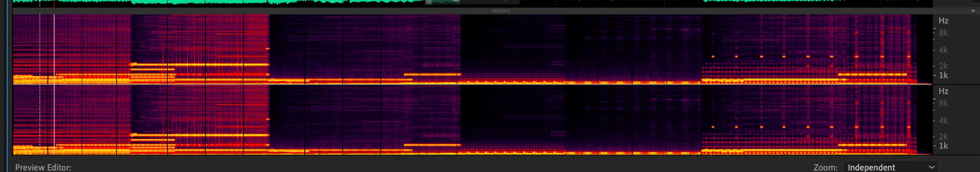Click the 1k mark on lower frequency scale
Screen dimensions: 980x172
(x=943, y=146)
